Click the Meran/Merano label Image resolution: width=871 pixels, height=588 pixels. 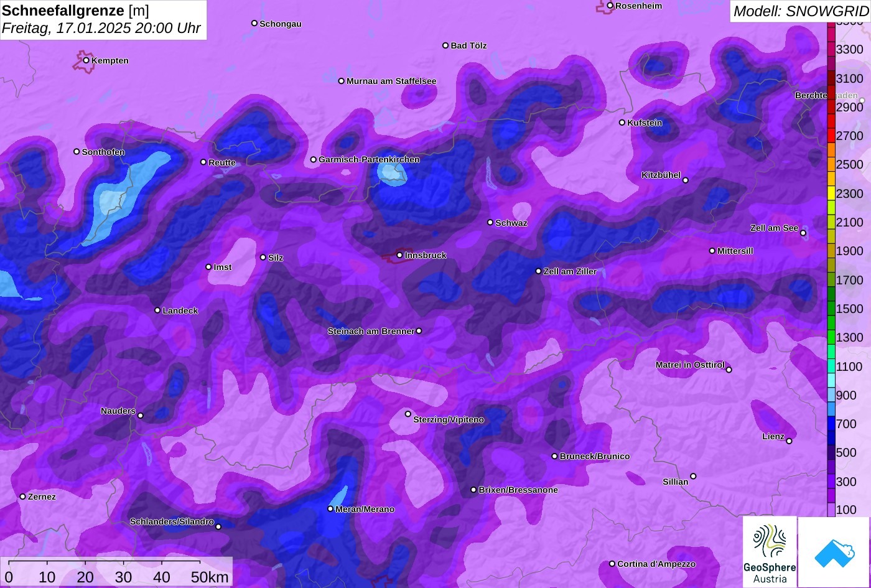coord(365,509)
